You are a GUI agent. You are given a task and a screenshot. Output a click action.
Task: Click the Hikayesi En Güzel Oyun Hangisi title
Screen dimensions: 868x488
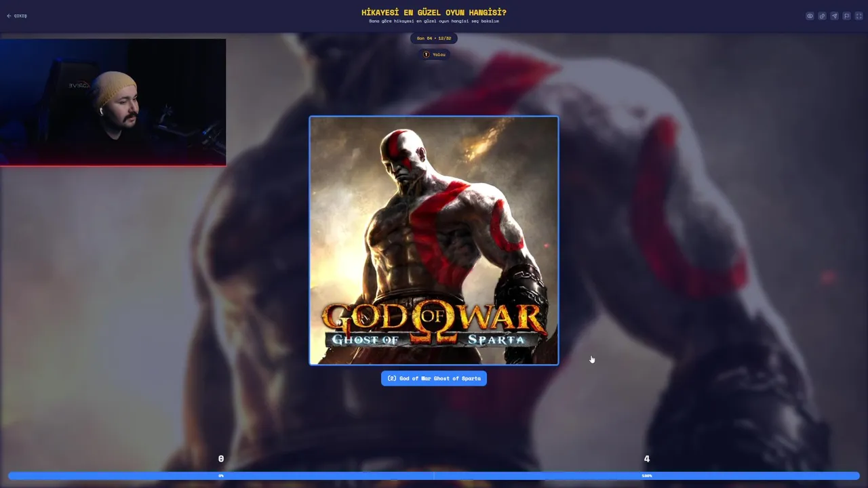tap(434, 12)
